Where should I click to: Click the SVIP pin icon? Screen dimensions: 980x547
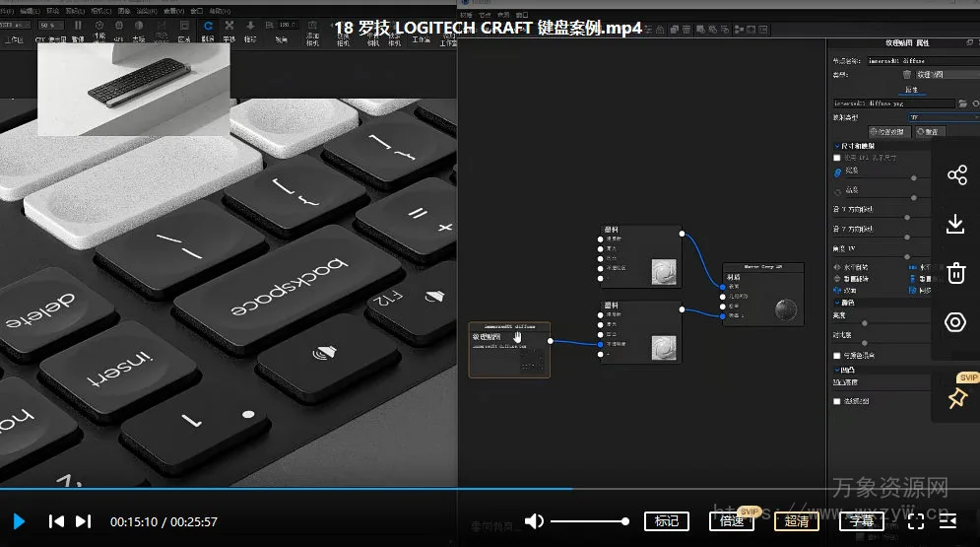[x=955, y=397]
